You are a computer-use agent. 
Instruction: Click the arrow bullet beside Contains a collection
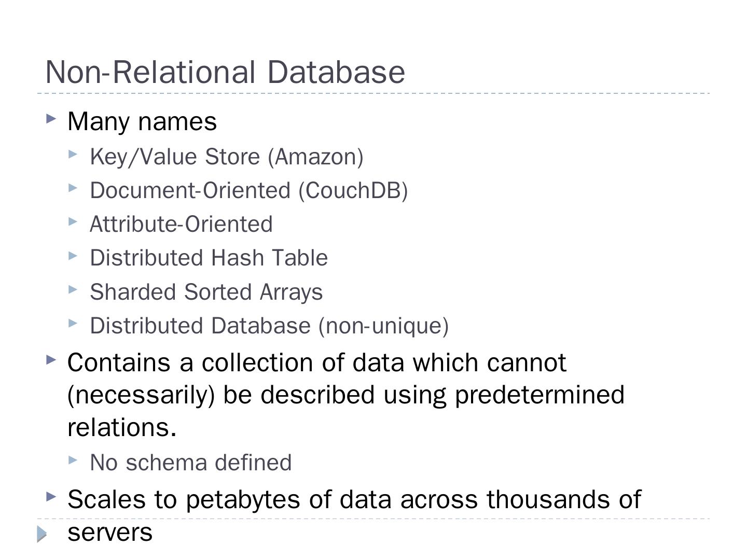(x=51, y=359)
